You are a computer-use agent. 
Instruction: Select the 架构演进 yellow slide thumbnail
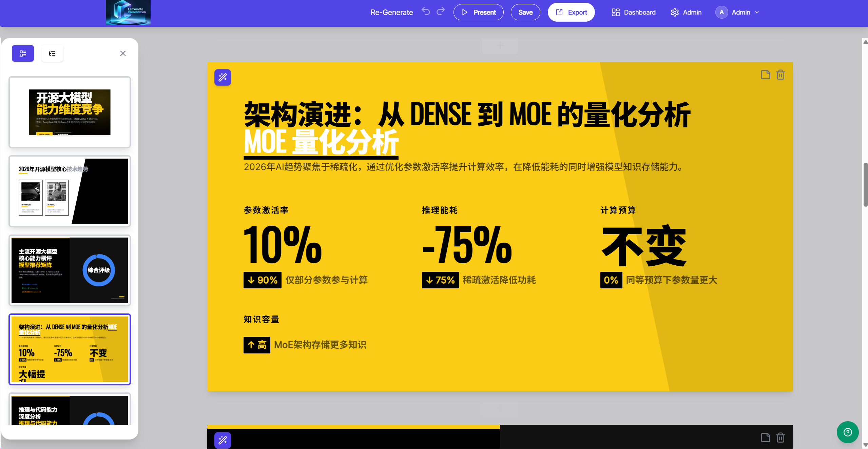(x=70, y=349)
